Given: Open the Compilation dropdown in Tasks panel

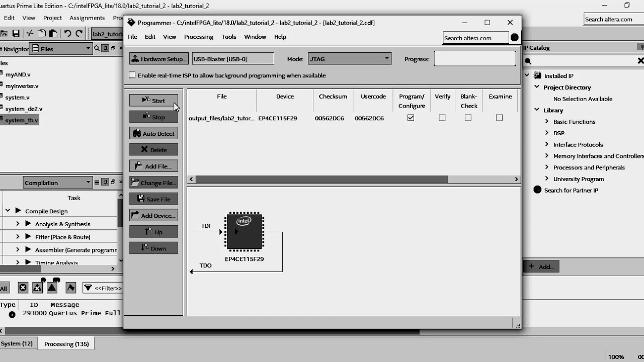Looking at the screenshot, I should coord(58,183).
